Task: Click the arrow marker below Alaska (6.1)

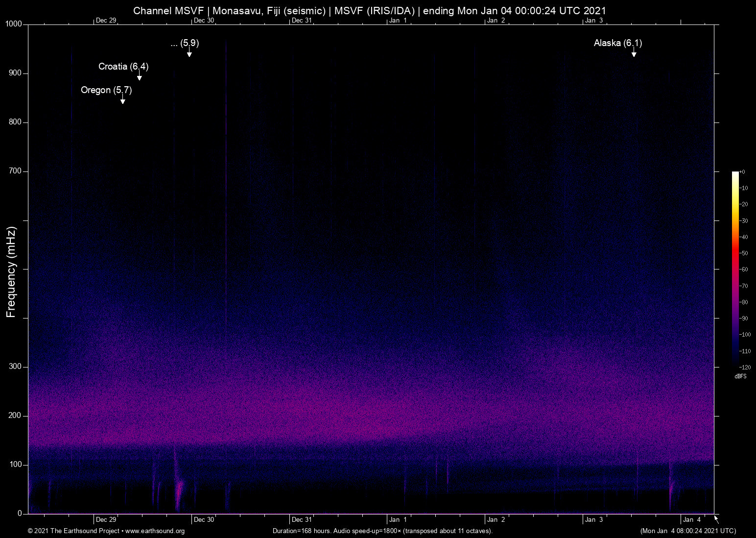Action: 634,52
